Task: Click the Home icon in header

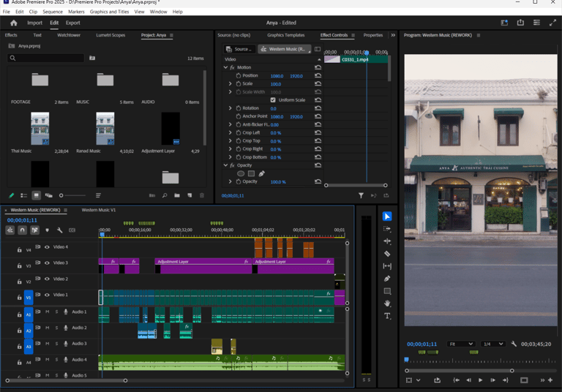Action: 13,23
